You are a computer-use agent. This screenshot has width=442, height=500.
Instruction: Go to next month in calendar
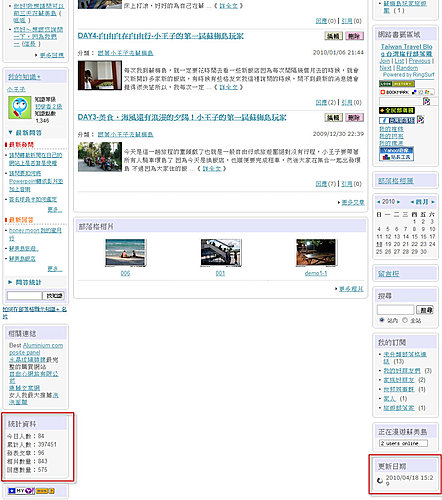(433, 202)
